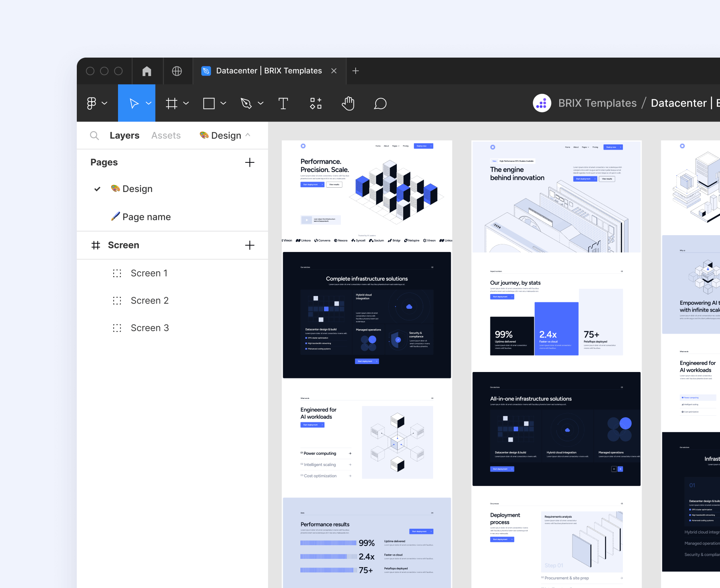Collapse the Design page selector chevron
Viewport: 720px width, 588px height.
248,135
